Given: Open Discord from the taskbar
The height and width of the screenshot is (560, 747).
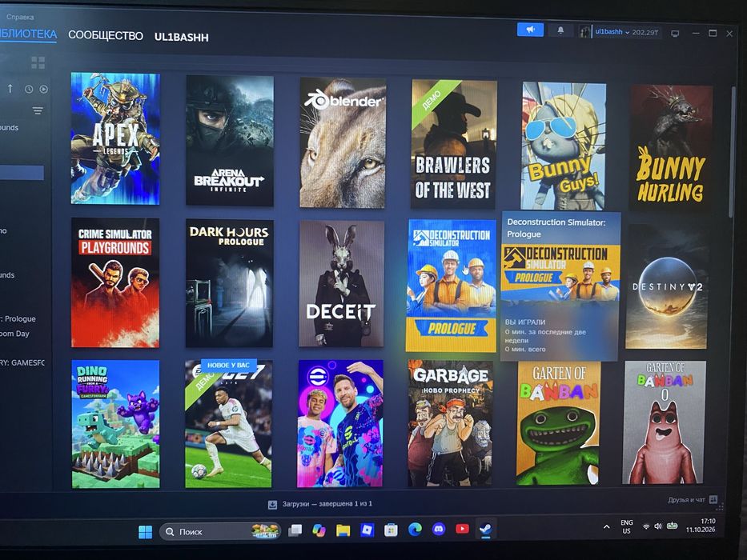Looking at the screenshot, I should coord(439,529).
